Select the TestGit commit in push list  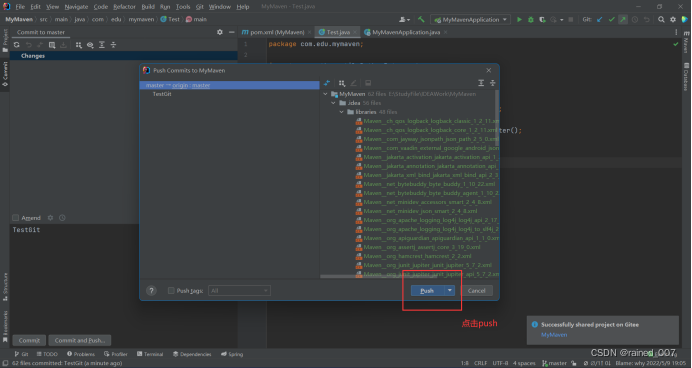(162, 94)
